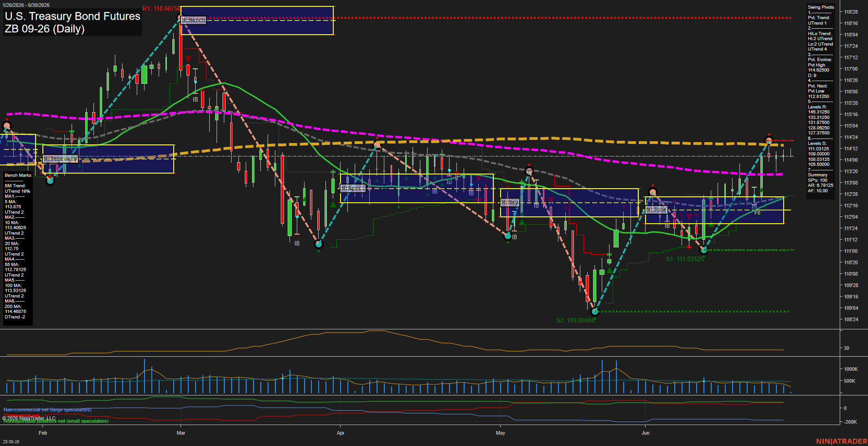Select the Levels S 111.03125 value
Viewport: 868px width, 446px height.
click(819, 149)
